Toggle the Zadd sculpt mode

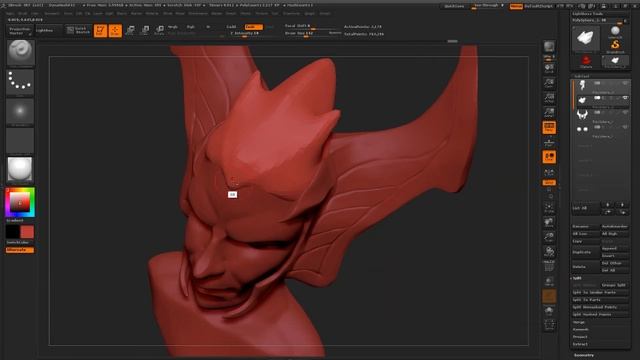(x=232, y=27)
